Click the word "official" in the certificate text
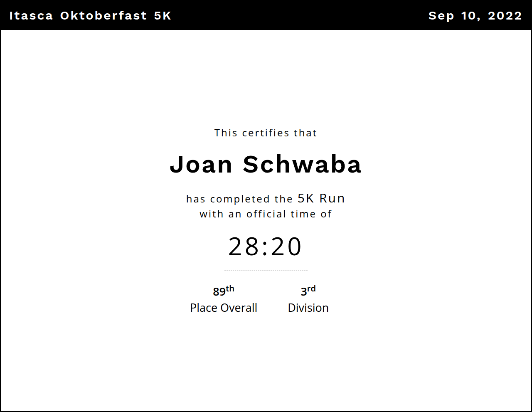This screenshot has width=532, height=412. (266, 214)
